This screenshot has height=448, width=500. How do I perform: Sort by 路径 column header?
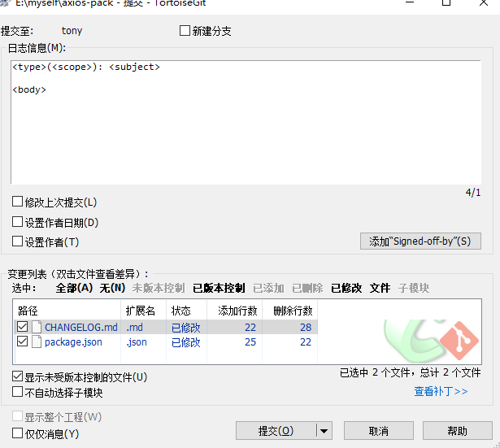click(x=67, y=311)
